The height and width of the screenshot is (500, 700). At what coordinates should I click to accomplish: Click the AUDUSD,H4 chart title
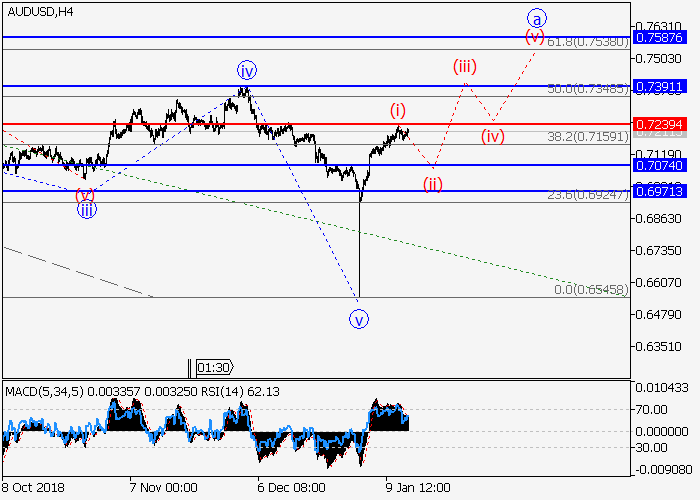coord(39,12)
